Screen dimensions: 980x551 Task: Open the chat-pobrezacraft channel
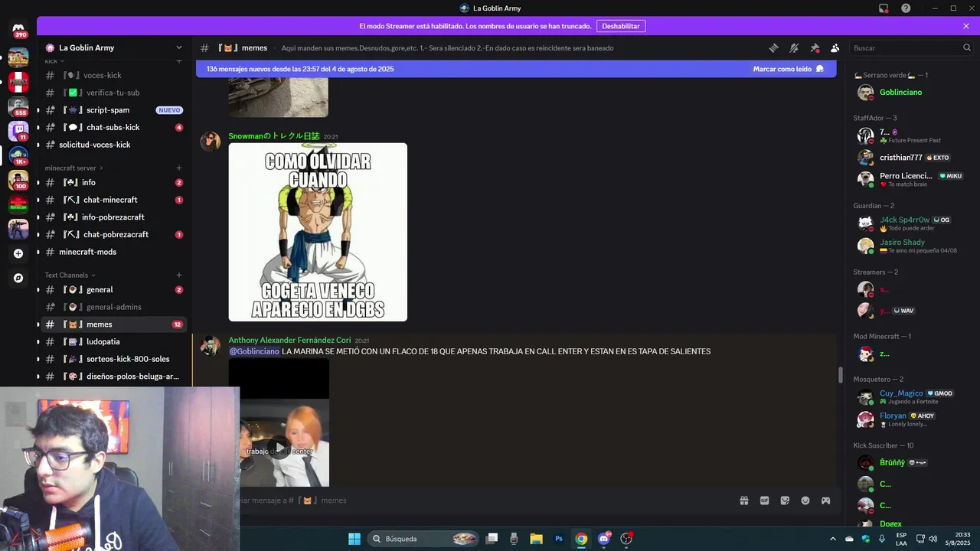tap(113, 234)
